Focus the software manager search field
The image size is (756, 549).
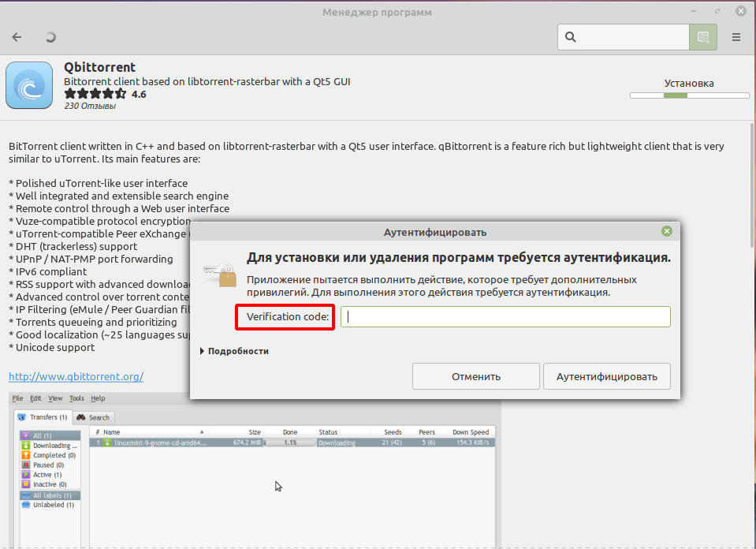624,37
